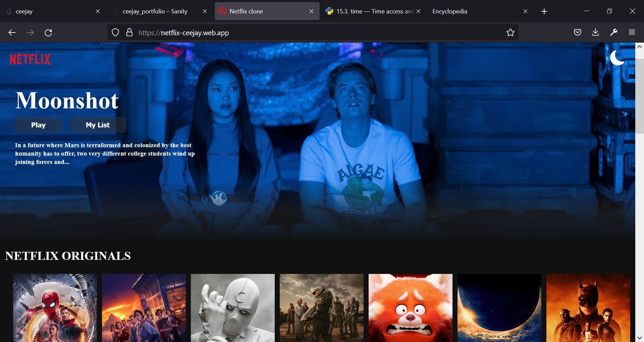Switch to the Encyclopedia tab

480,11
